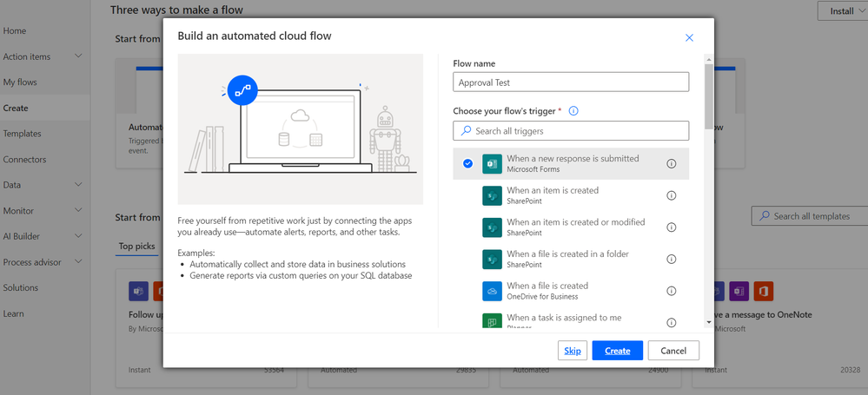The image size is (868, 395).
Task: Show info for 'When a file is created in a folder'
Action: click(x=672, y=260)
